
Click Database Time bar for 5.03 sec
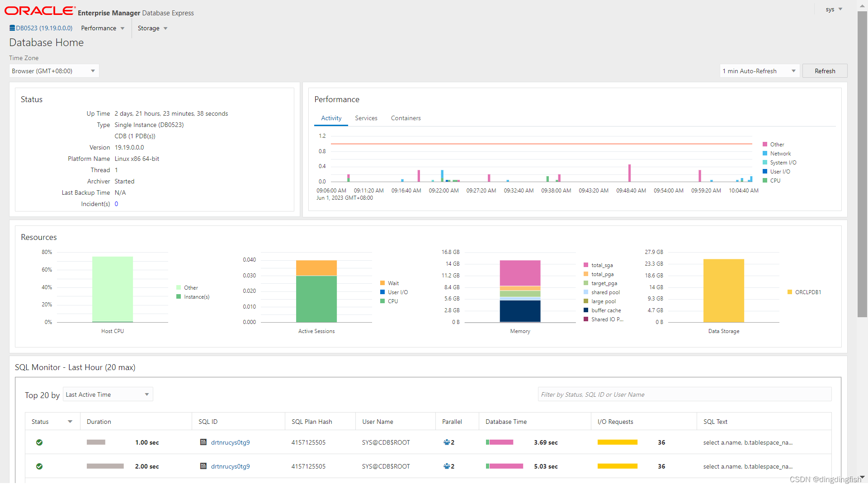pyautogui.click(x=505, y=466)
